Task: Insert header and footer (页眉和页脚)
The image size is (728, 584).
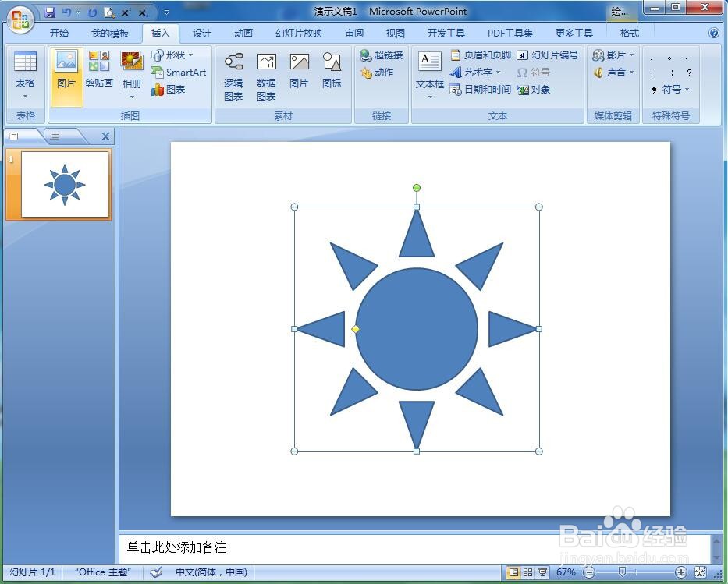Action: pos(480,55)
